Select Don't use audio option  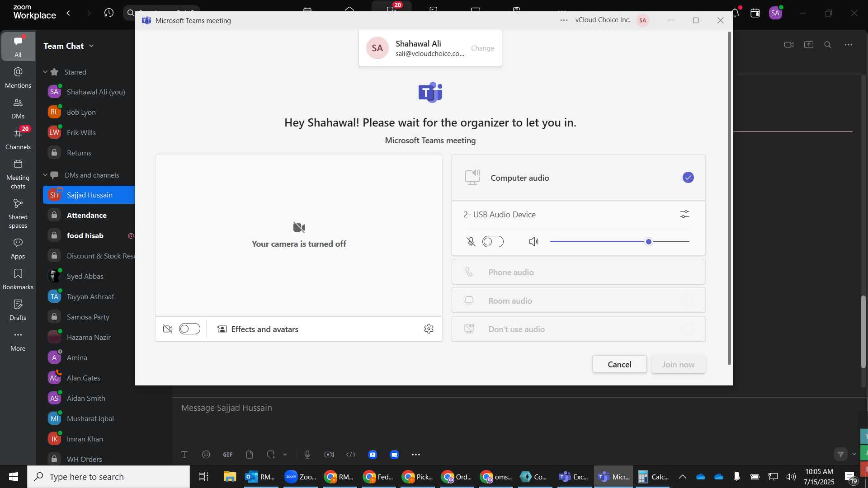[578, 329]
